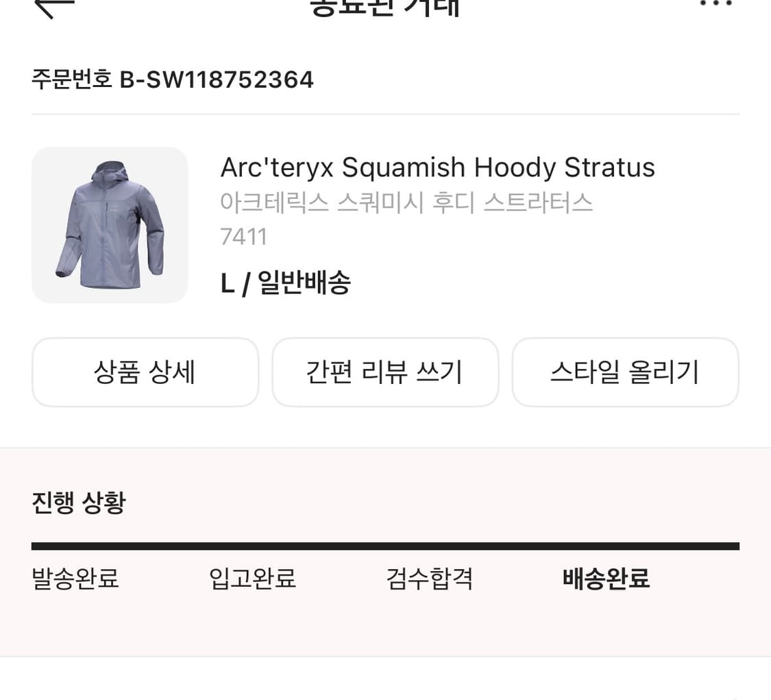Tap the Squamish Hoody jacket thumbnail
Viewport: 771px width, 700px height.
[110, 225]
